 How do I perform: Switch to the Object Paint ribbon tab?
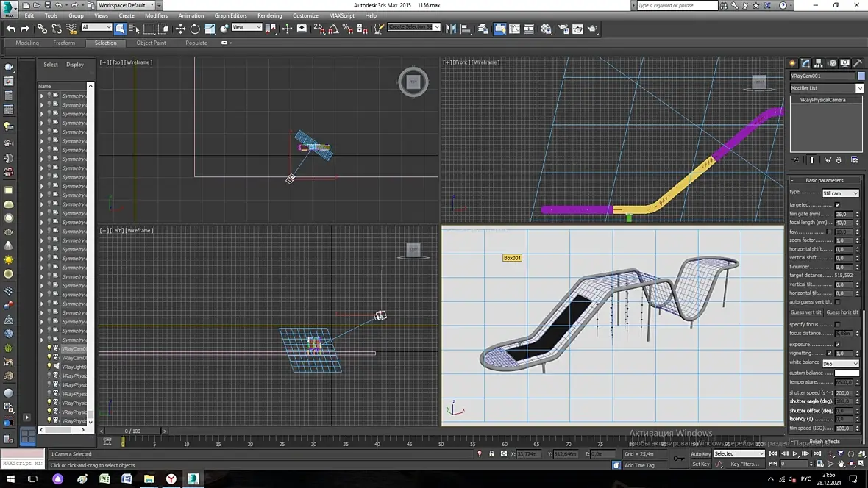pyautogui.click(x=151, y=43)
